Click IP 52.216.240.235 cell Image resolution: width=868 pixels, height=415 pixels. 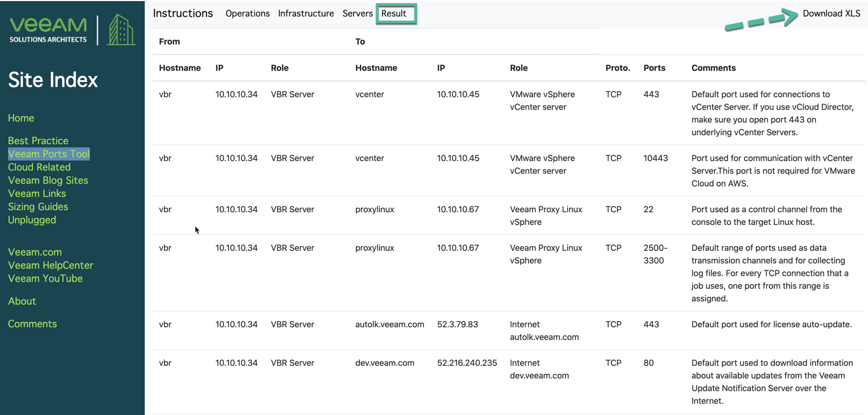(467, 363)
